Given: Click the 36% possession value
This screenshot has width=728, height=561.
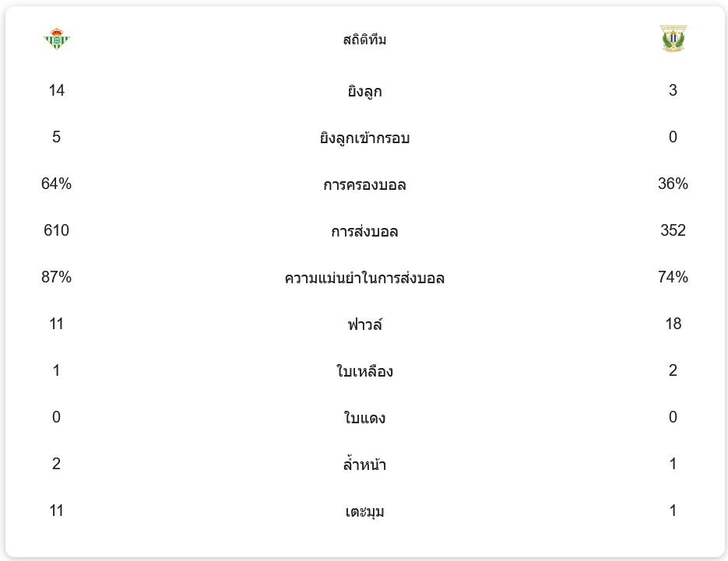Looking at the screenshot, I should [x=673, y=184].
